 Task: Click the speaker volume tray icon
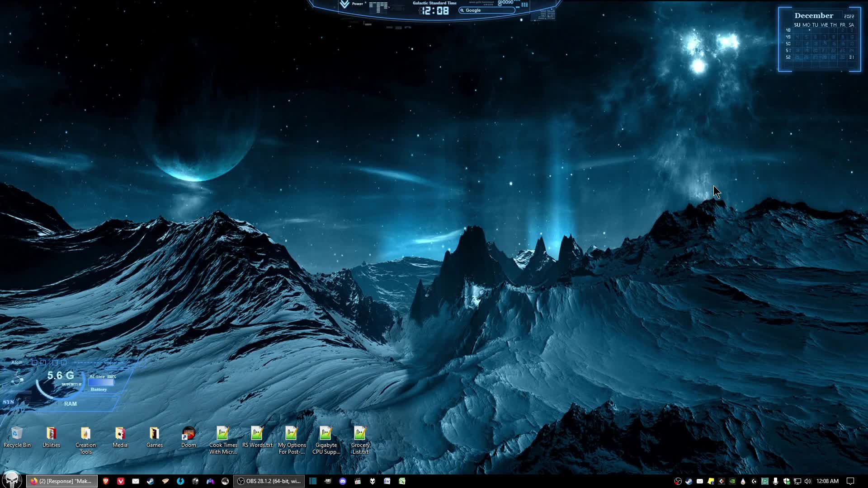click(808, 481)
